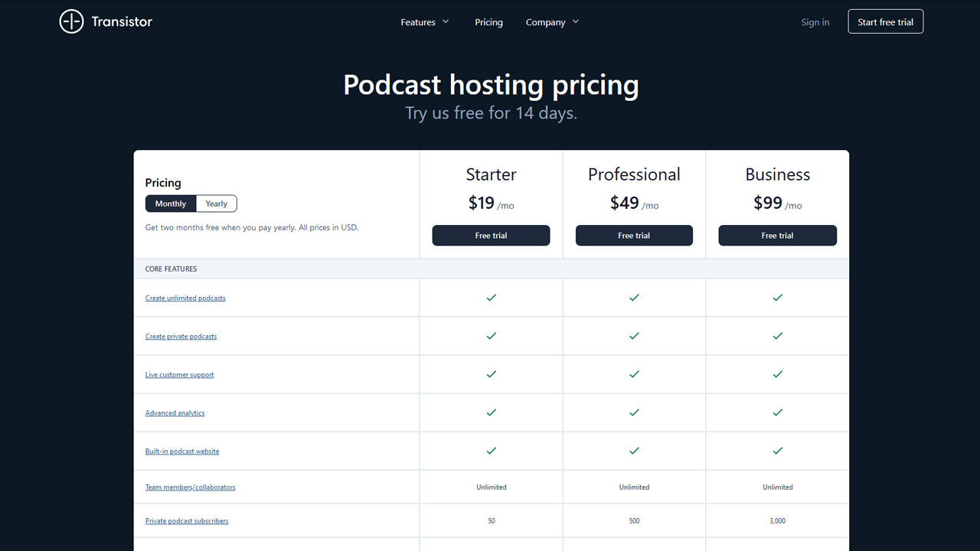Click the '500' private subscribers value
The width and height of the screenshot is (980, 551).
[634, 520]
